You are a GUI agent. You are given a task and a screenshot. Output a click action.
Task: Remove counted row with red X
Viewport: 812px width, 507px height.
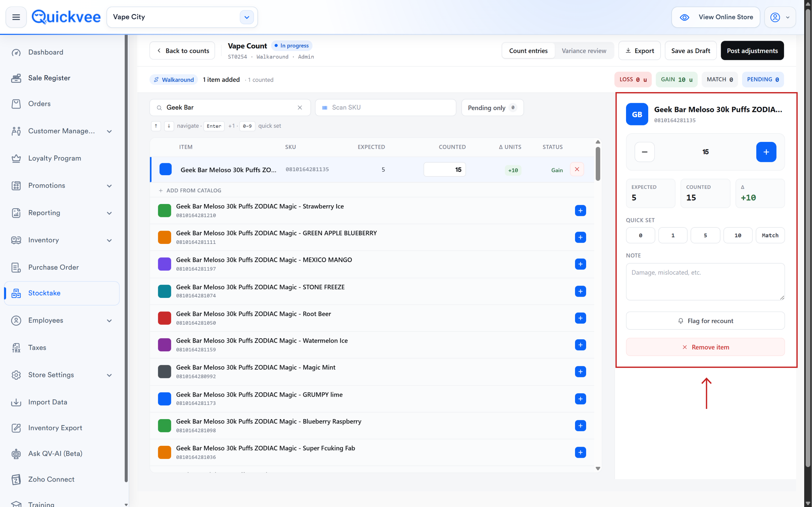[x=577, y=169]
